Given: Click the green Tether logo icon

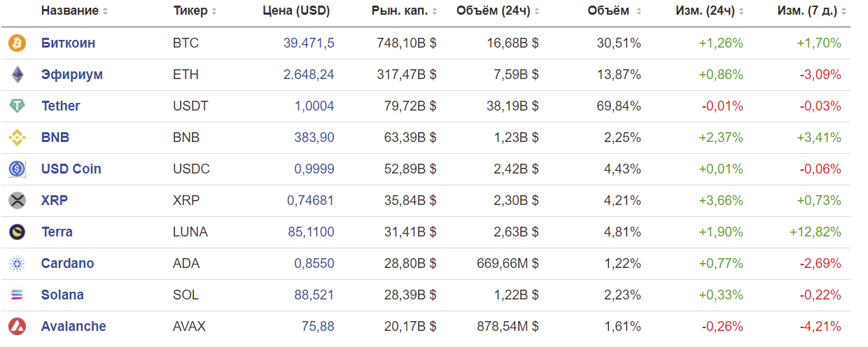Looking at the screenshot, I should coord(17,106).
